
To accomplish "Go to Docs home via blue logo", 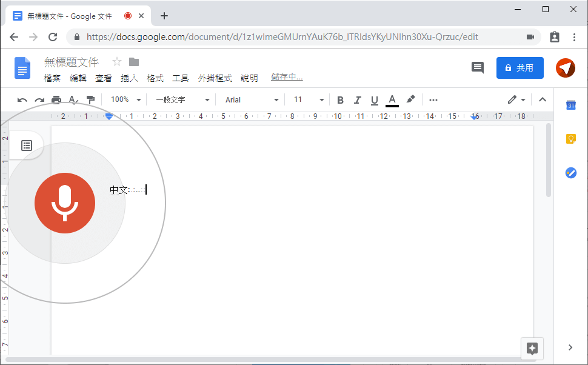I will point(22,68).
